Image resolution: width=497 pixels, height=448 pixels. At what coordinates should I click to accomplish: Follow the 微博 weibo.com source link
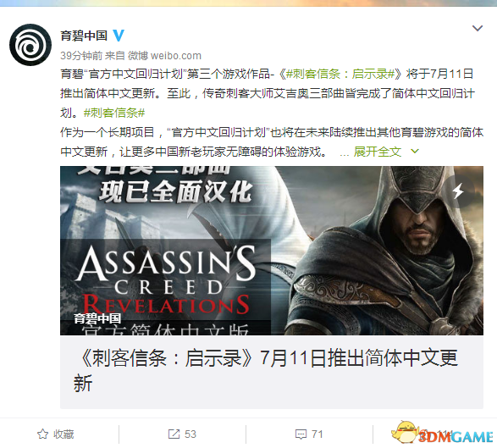pyautogui.click(x=164, y=56)
